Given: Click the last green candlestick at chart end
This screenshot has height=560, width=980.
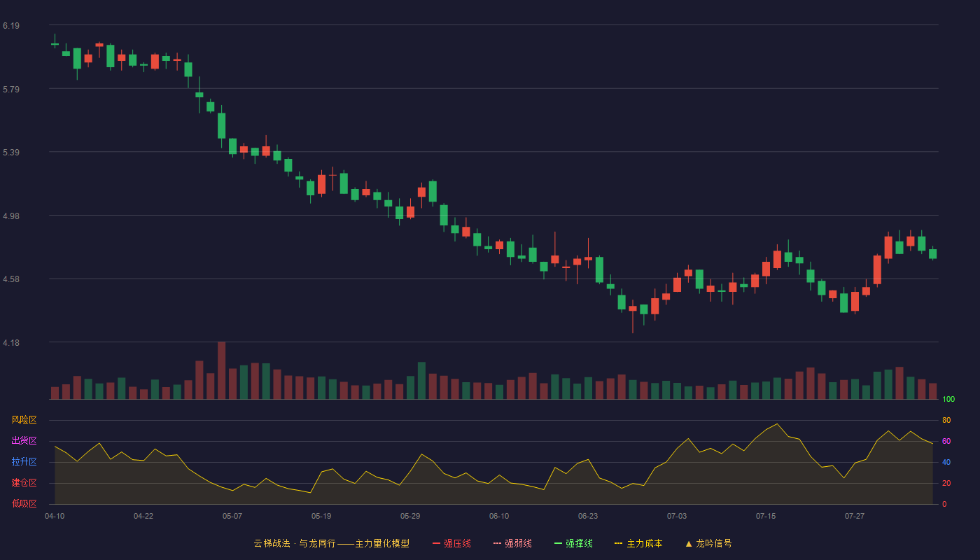Looking at the screenshot, I should pos(932,253).
